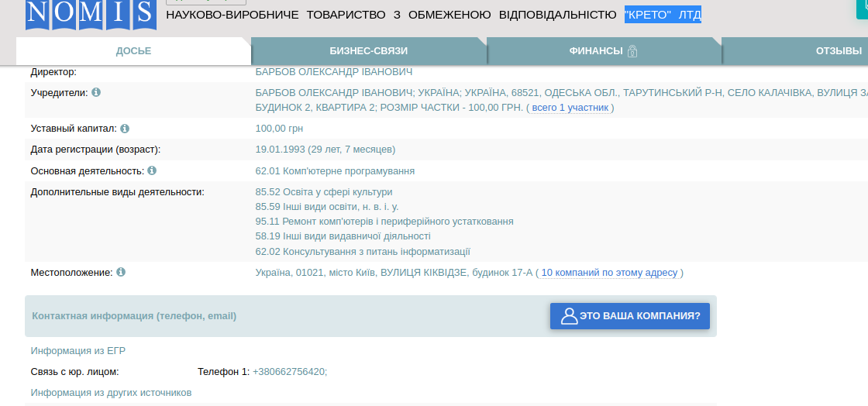Open 10 компаний по этому адресу link
The height and width of the screenshot is (406, 868).
click(x=609, y=273)
